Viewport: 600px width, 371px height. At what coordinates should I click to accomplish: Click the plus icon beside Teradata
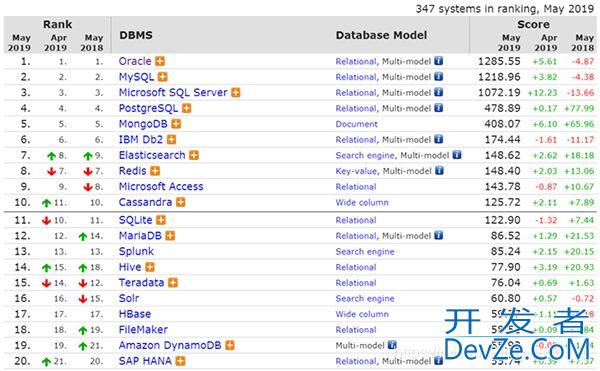(x=173, y=283)
